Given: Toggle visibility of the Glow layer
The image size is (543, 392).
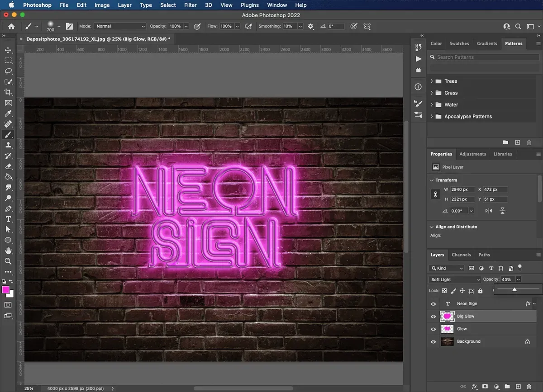Looking at the screenshot, I should pos(433,329).
